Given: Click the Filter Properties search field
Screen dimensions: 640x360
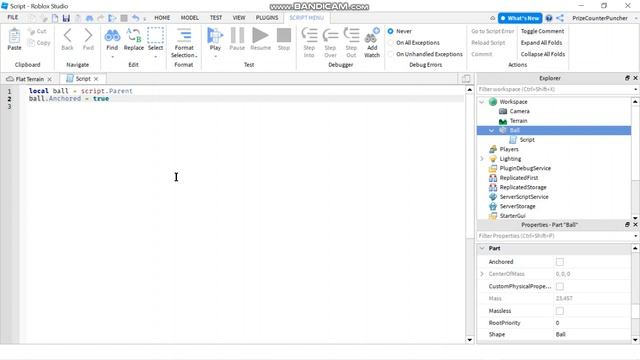Looking at the screenshot, I should tap(554, 236).
